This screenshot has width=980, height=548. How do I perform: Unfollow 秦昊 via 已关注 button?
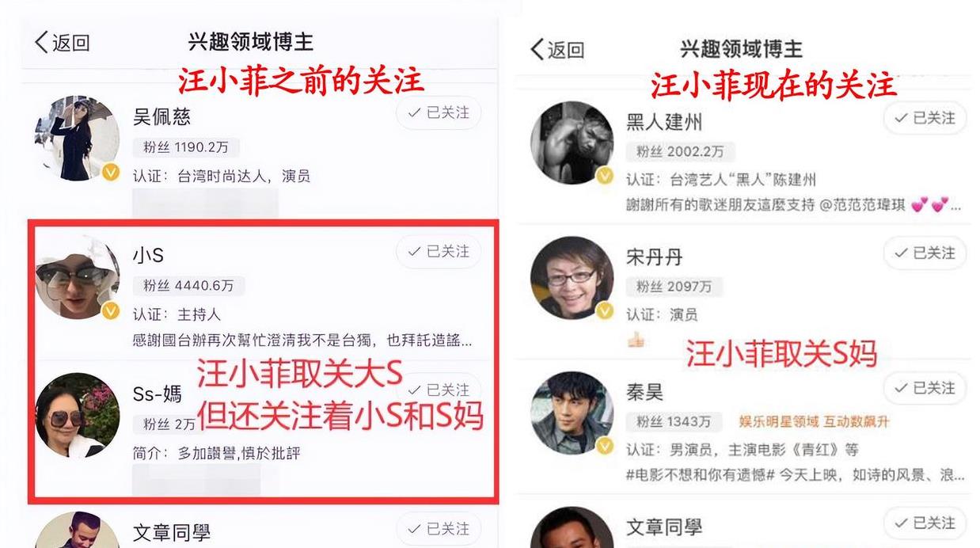click(925, 388)
